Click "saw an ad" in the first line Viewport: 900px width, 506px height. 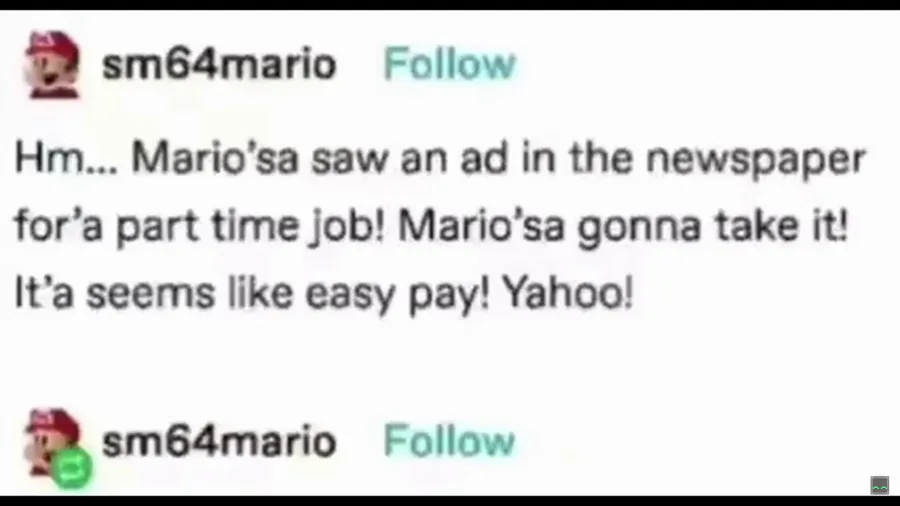coord(410,159)
